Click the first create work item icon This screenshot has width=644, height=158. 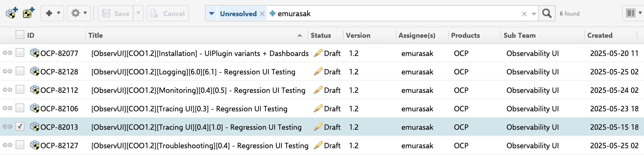(12, 13)
